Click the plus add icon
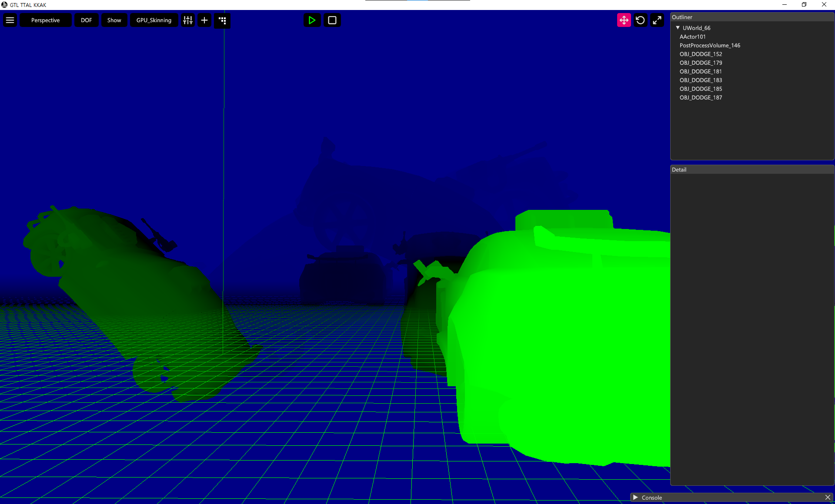 point(204,20)
